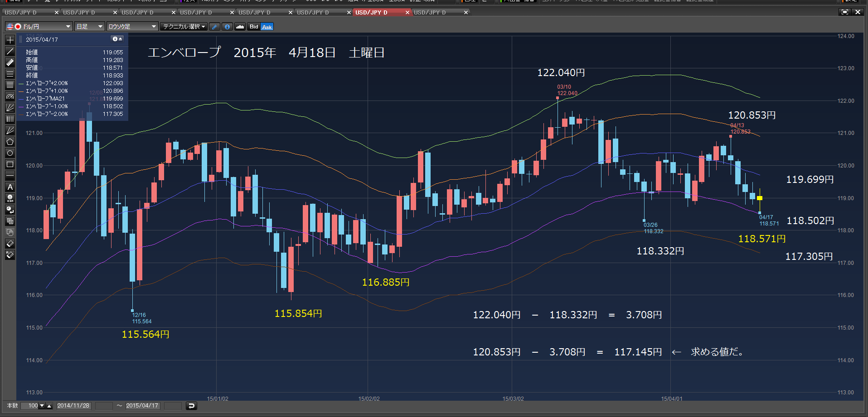Click the empty time field after start date
This screenshot has width=868, height=417.
tap(104, 406)
